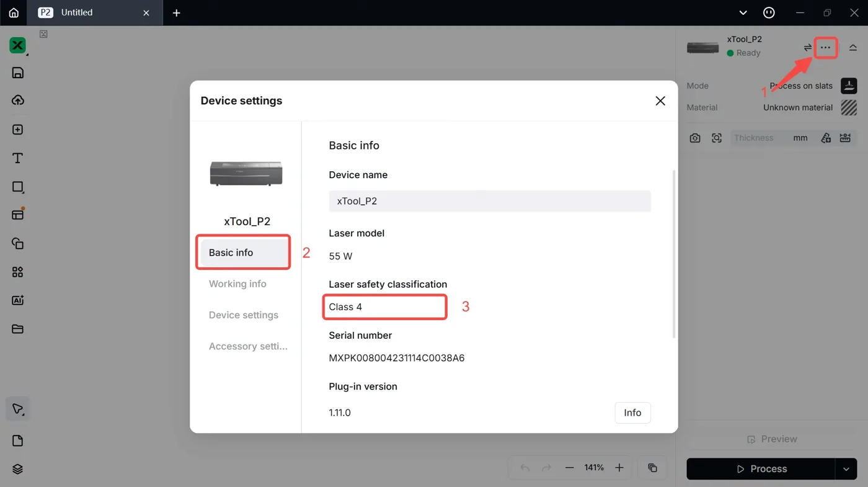The image size is (868, 487).
Task: Click the dialog vertical scrollbar
Action: click(674, 254)
